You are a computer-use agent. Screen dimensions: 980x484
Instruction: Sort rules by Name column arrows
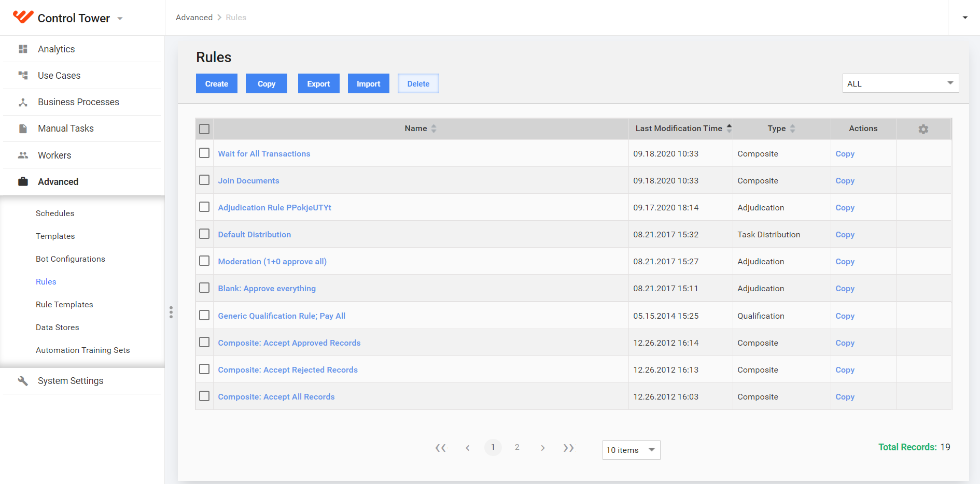(434, 129)
